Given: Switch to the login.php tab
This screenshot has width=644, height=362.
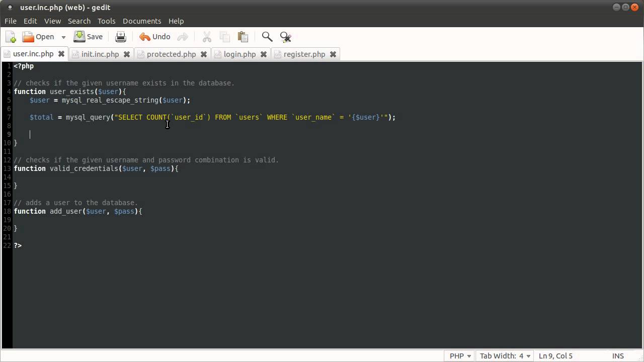Looking at the screenshot, I should click(239, 54).
